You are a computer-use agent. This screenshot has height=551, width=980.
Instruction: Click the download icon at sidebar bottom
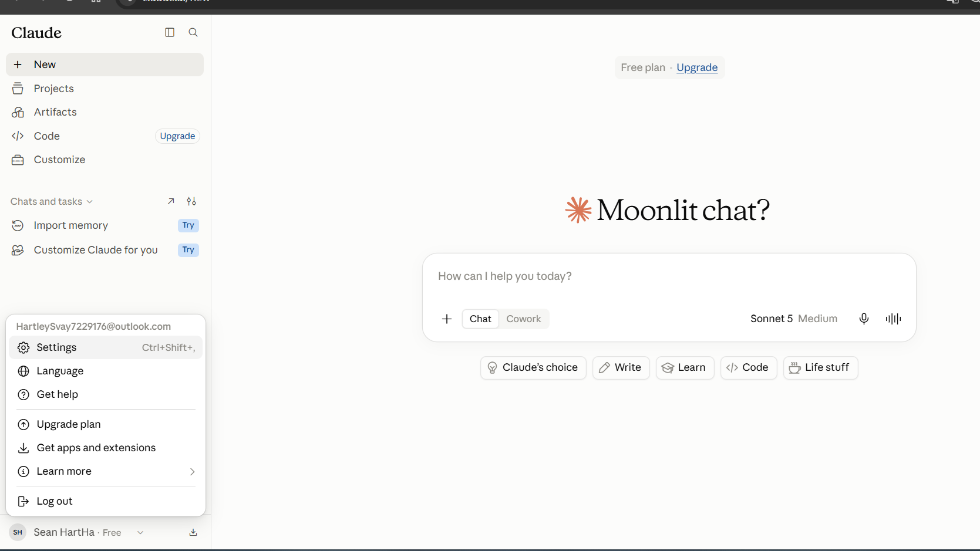193,532
